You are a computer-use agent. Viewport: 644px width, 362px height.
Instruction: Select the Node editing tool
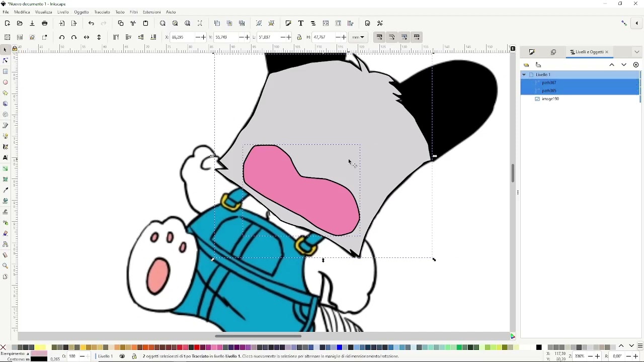6,61
